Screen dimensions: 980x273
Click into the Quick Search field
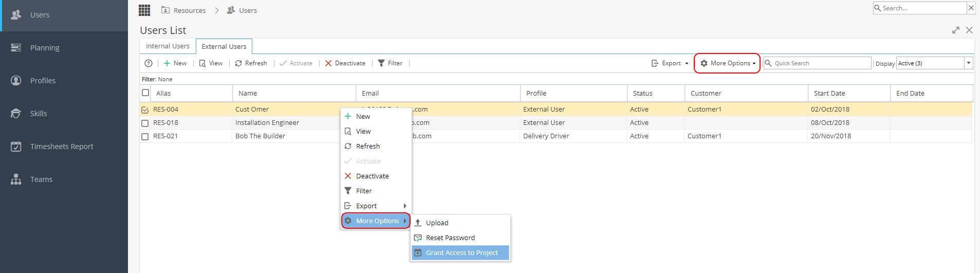coord(817,63)
